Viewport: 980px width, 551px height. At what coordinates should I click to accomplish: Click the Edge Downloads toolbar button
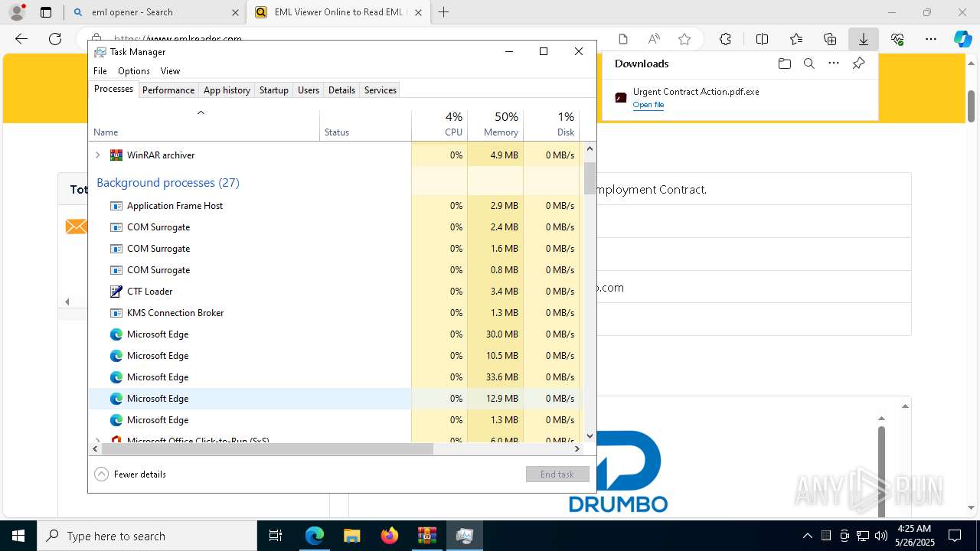point(863,39)
